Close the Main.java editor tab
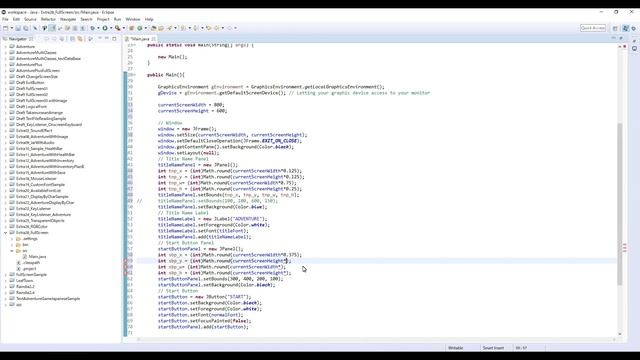This screenshot has width=640, height=360. 153,39
